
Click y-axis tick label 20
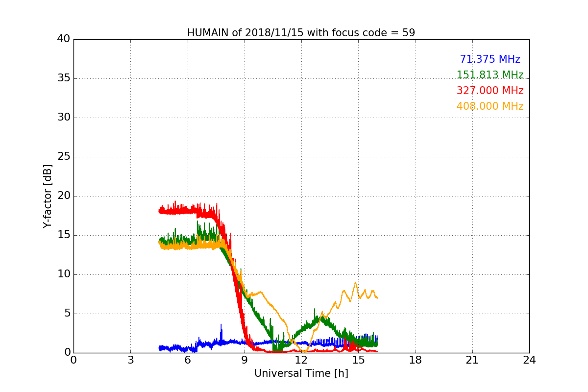64,196
